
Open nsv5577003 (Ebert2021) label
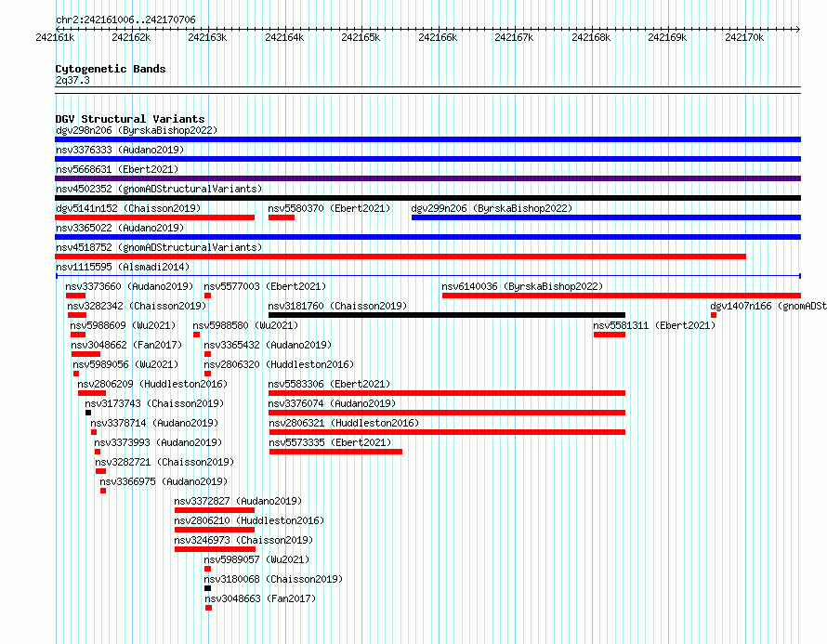pos(265,286)
